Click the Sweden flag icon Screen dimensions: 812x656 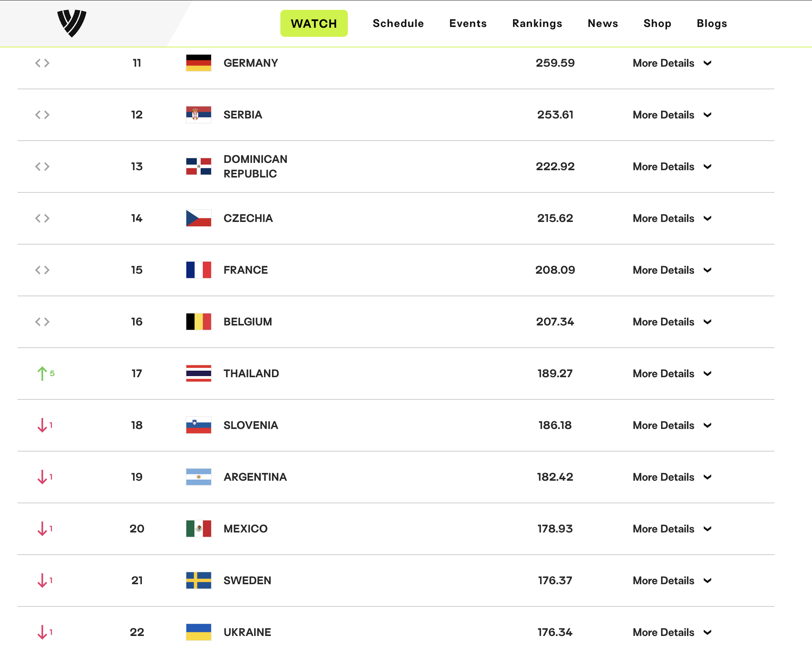198,581
